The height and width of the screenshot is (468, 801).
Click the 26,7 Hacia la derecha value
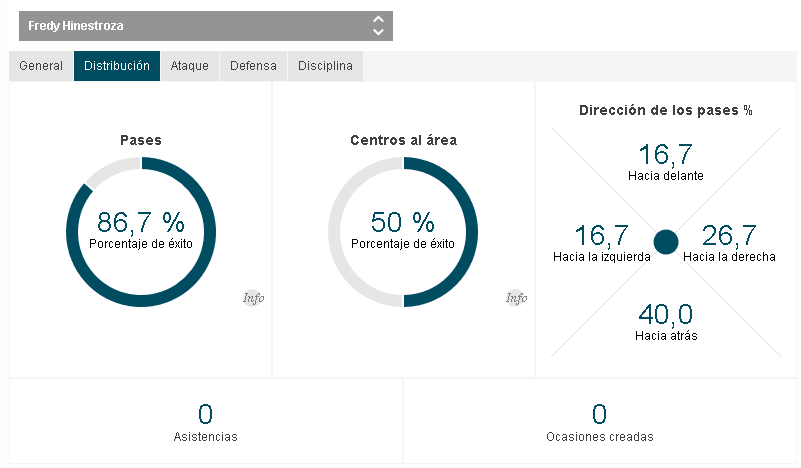coord(729,236)
